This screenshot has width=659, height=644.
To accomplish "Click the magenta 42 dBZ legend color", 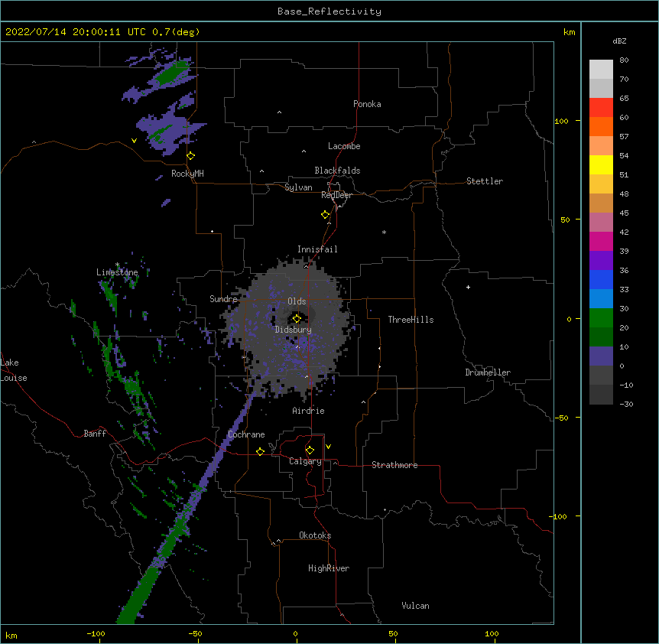I will click(601, 241).
